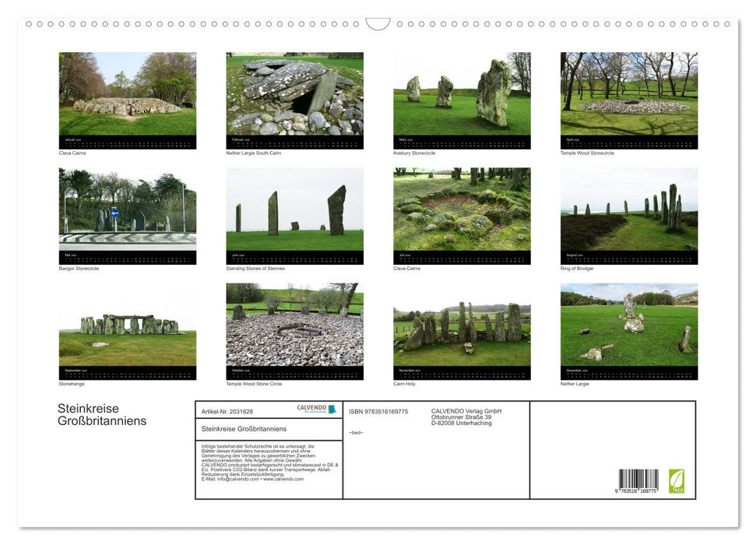Click the green leaf eco icon
The height and width of the screenshot is (545, 756).
coord(677,480)
